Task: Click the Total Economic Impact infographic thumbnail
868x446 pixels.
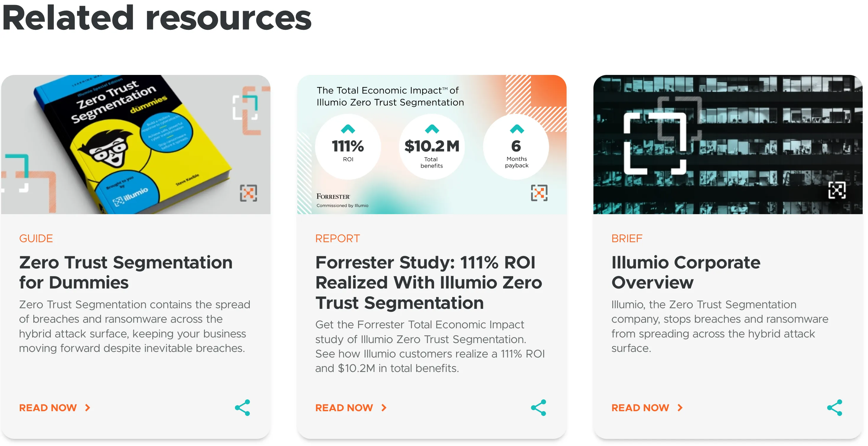Action: [x=432, y=145]
